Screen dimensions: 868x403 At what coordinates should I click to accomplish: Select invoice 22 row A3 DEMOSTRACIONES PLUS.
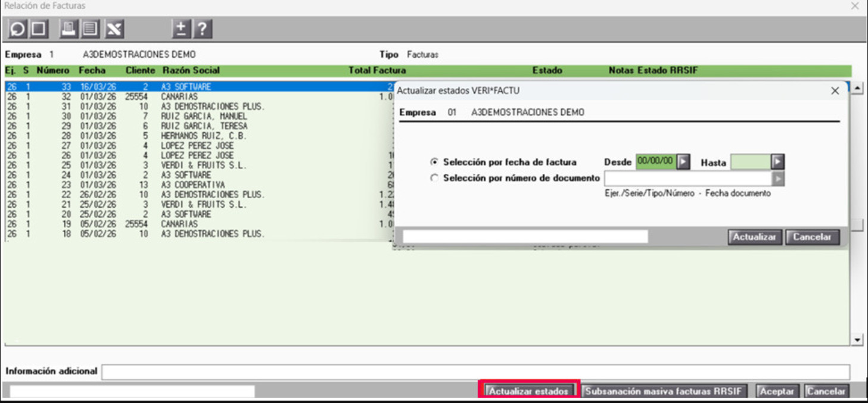(x=198, y=195)
